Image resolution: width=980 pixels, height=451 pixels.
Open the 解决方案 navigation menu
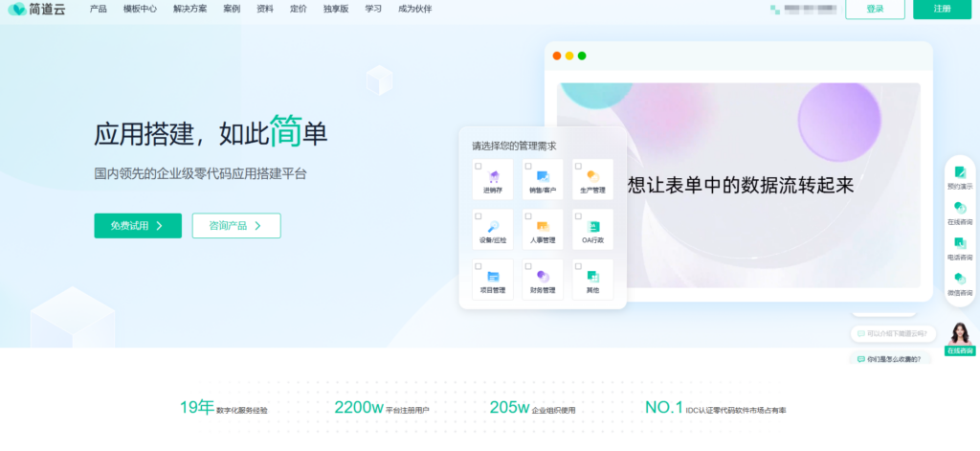click(191, 9)
